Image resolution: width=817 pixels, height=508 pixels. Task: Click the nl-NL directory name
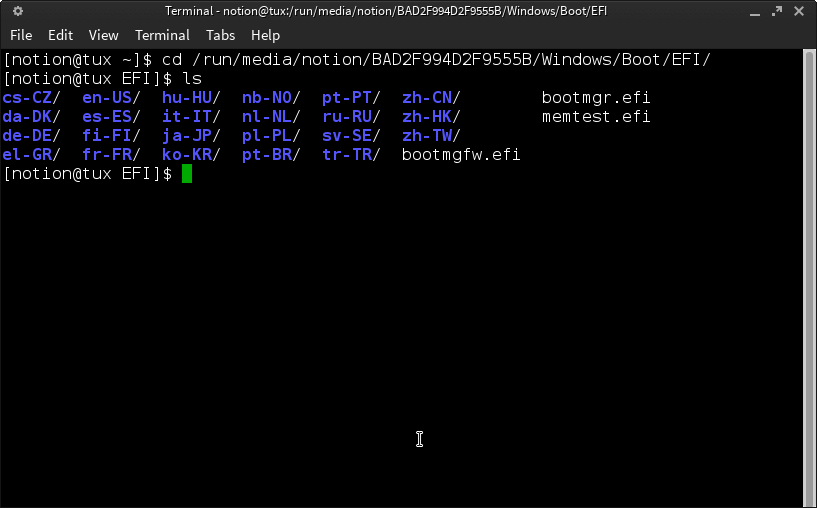point(267,117)
